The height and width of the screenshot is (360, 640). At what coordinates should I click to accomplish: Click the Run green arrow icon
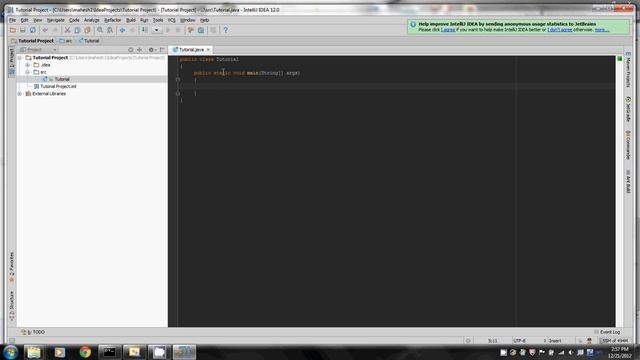coord(168,30)
